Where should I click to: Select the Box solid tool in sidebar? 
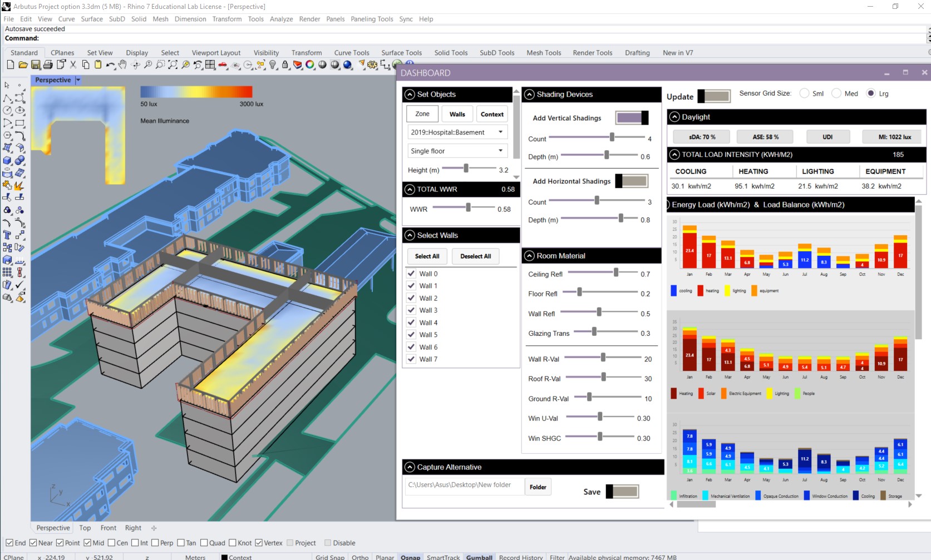click(x=7, y=160)
